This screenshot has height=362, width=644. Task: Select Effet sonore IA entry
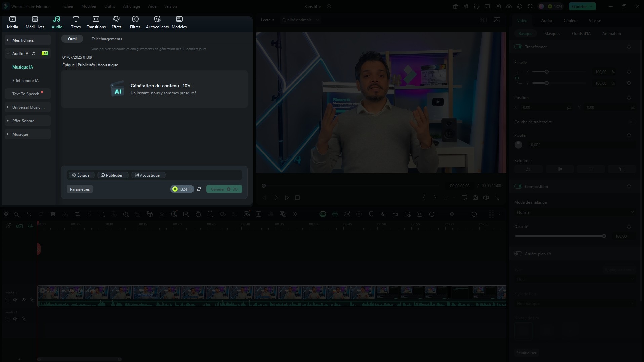(26, 80)
